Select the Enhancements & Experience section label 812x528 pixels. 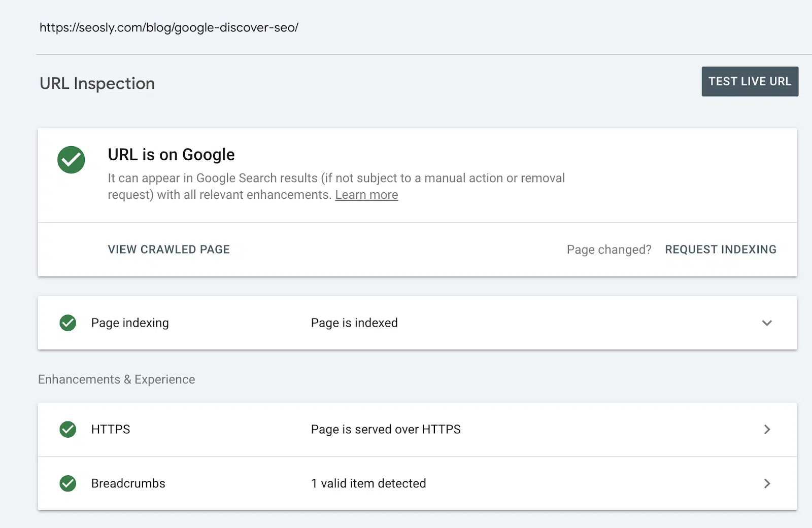[117, 379]
